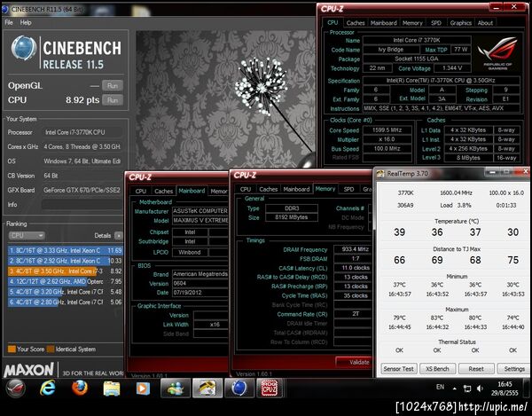Viewport: 532px width, 416px height.
Task: Click the ROG logo in CPU-Z
Action: 497,53
